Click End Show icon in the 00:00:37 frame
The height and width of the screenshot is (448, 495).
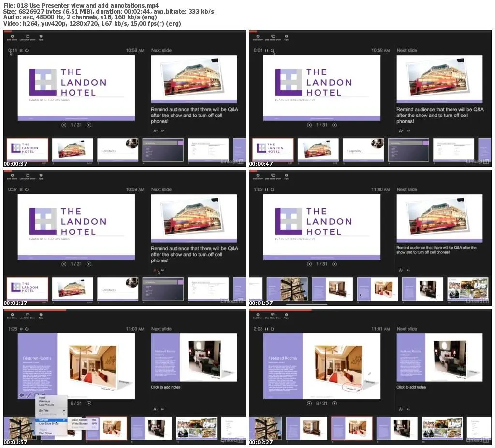12,37
